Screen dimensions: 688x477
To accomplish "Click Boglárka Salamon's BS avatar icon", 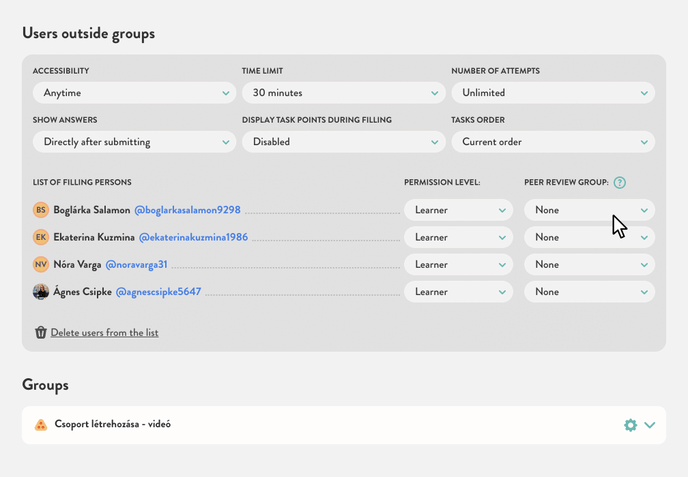I will [41, 210].
